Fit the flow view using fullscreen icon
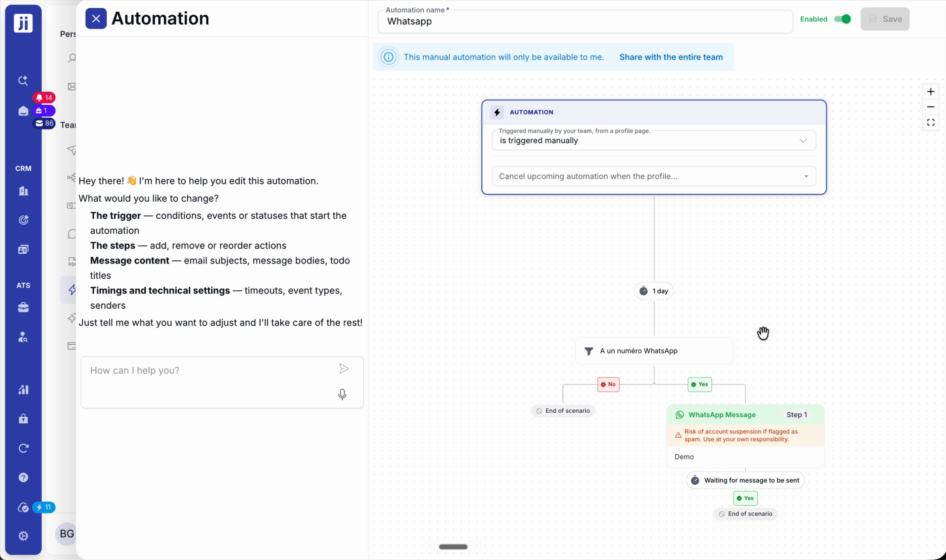Image resolution: width=946 pixels, height=560 pixels. [x=931, y=122]
